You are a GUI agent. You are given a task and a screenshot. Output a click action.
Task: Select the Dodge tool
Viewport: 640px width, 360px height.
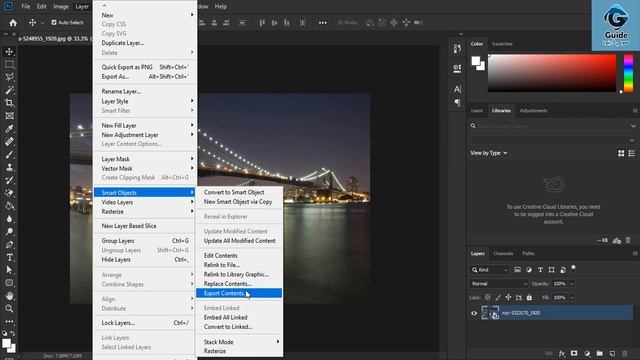[9, 231]
